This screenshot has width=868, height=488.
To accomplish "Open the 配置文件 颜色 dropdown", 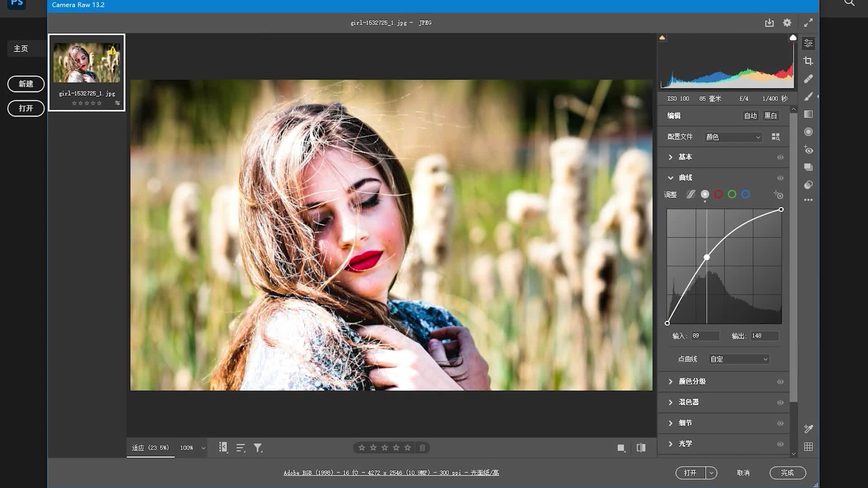I will click(x=733, y=137).
